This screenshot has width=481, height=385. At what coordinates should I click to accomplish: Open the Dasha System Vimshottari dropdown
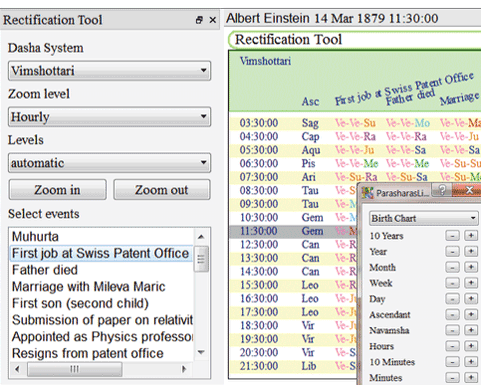point(109,71)
